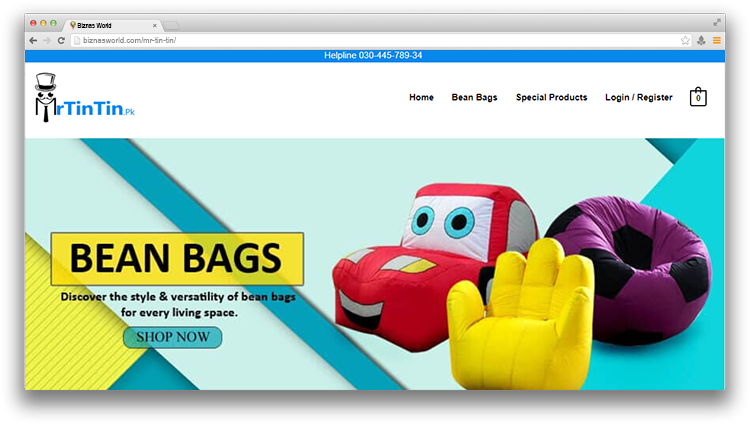Open the Bean Bags menu
The width and height of the screenshot is (750, 425).
(x=474, y=98)
